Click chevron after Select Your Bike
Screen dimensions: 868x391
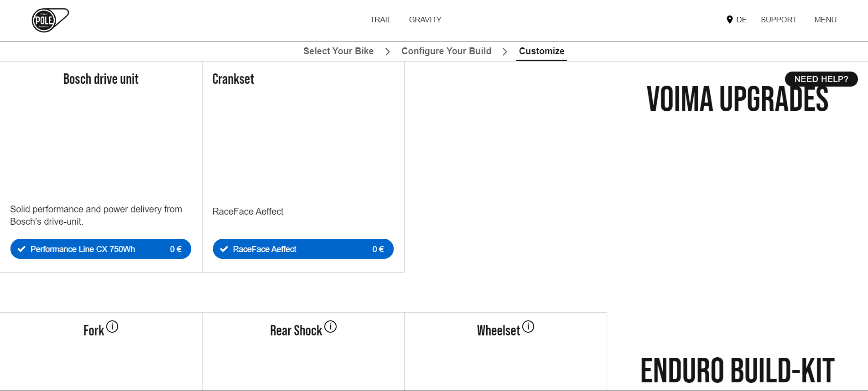(387, 51)
